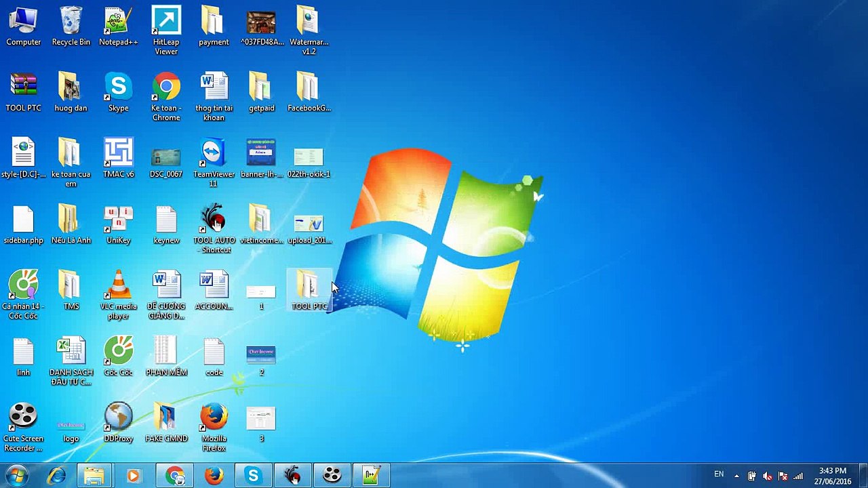
Task: Open Windows Explorer from the taskbar
Action: [94, 476]
